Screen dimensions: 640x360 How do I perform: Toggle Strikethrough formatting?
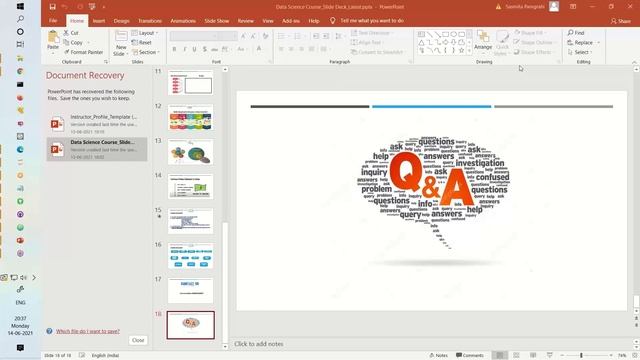pyautogui.click(x=214, y=49)
